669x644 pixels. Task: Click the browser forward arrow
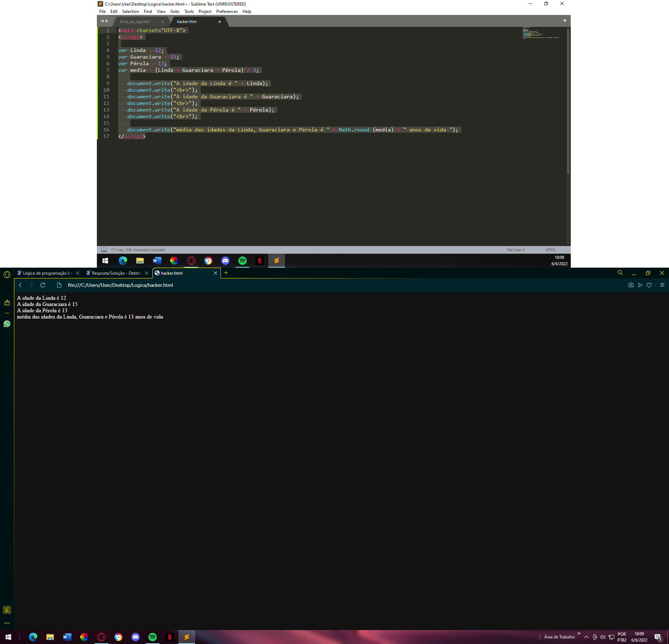click(31, 285)
